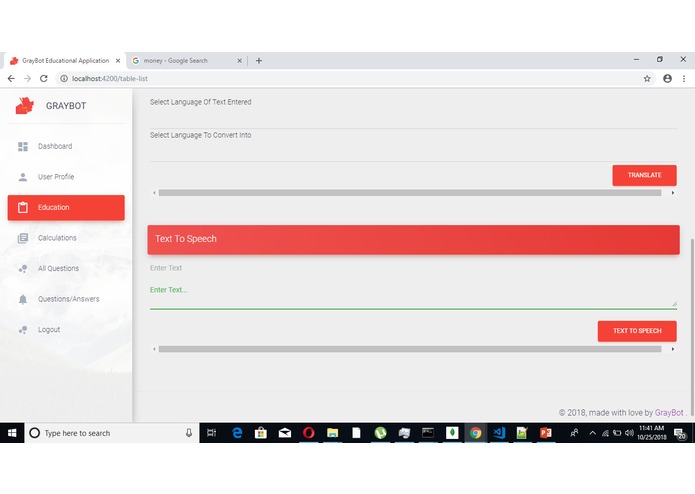Viewport: 695px width, 494px height.
Task: Switch to Chrome in taskbar
Action: [x=476, y=433]
